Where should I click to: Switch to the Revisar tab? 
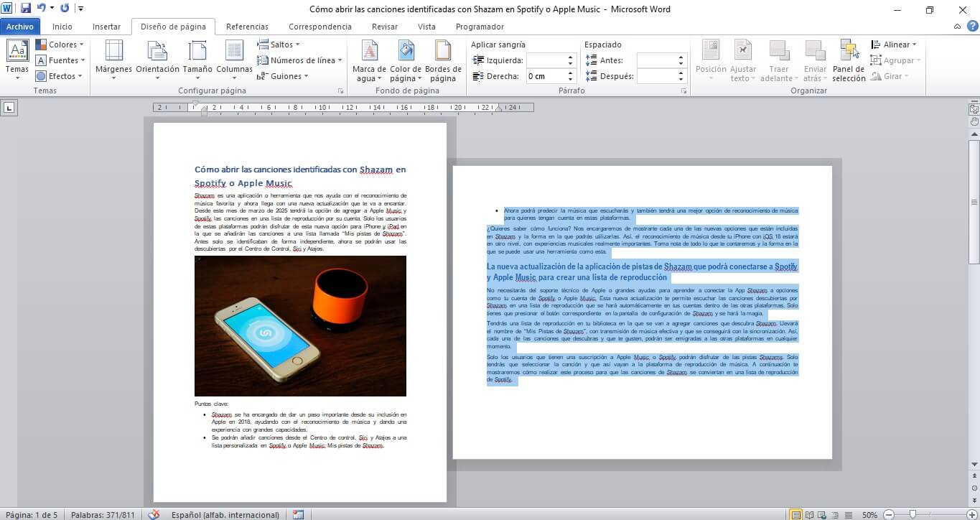click(385, 27)
